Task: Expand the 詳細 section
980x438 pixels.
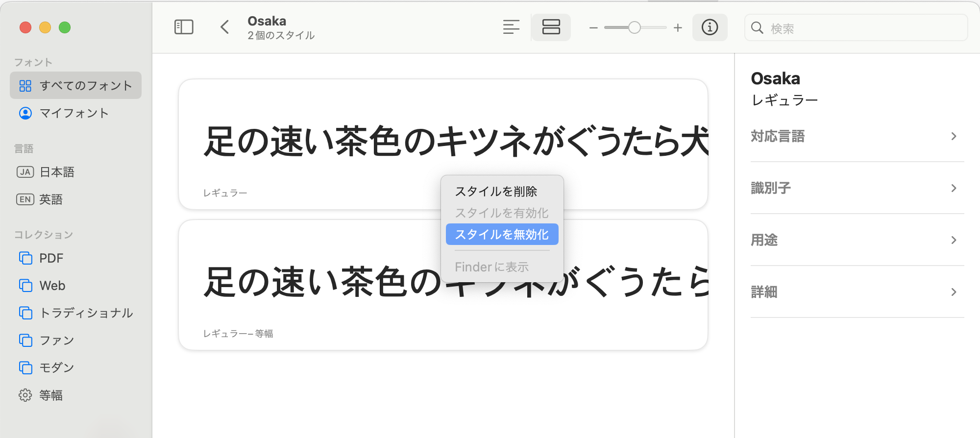Action: [x=857, y=292]
